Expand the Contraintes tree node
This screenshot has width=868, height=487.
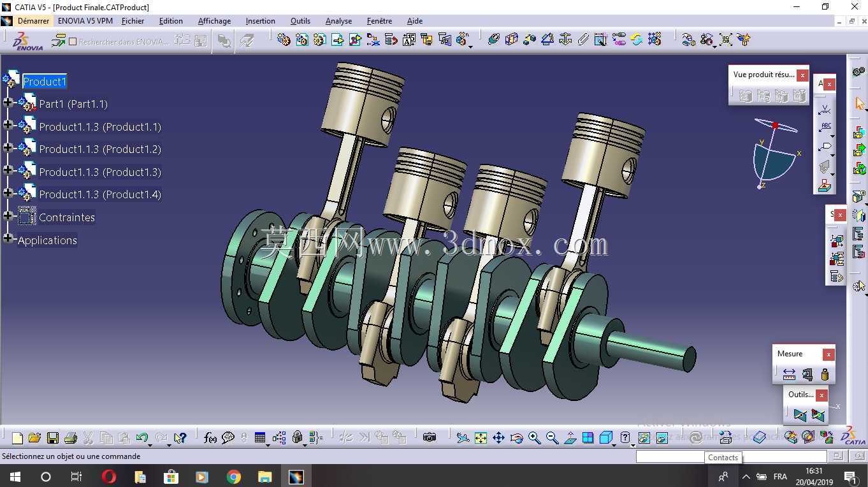[8, 215]
